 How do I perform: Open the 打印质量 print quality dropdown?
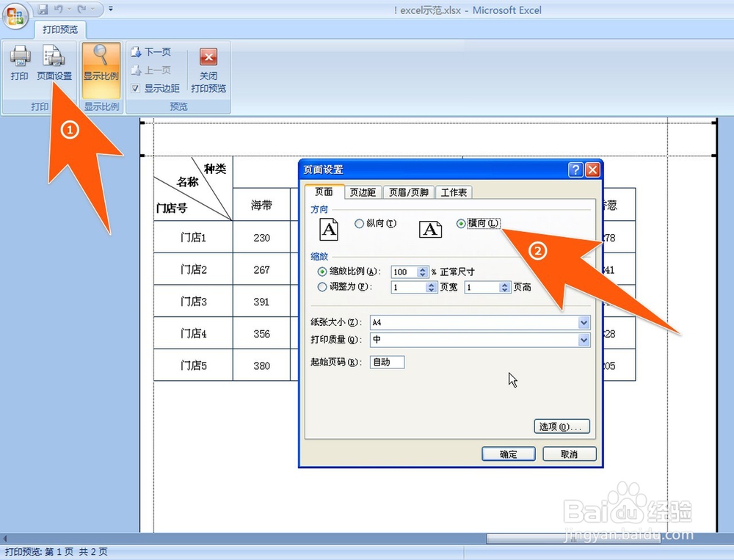click(x=584, y=340)
